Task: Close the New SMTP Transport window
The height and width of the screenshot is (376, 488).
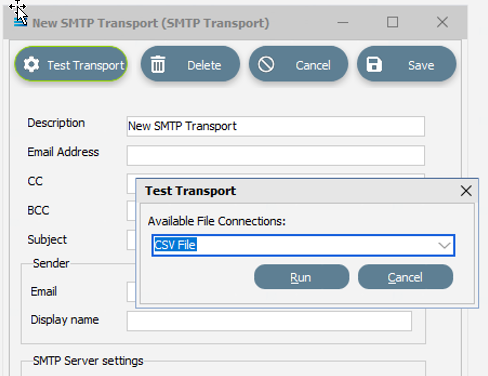Action: pos(442,22)
